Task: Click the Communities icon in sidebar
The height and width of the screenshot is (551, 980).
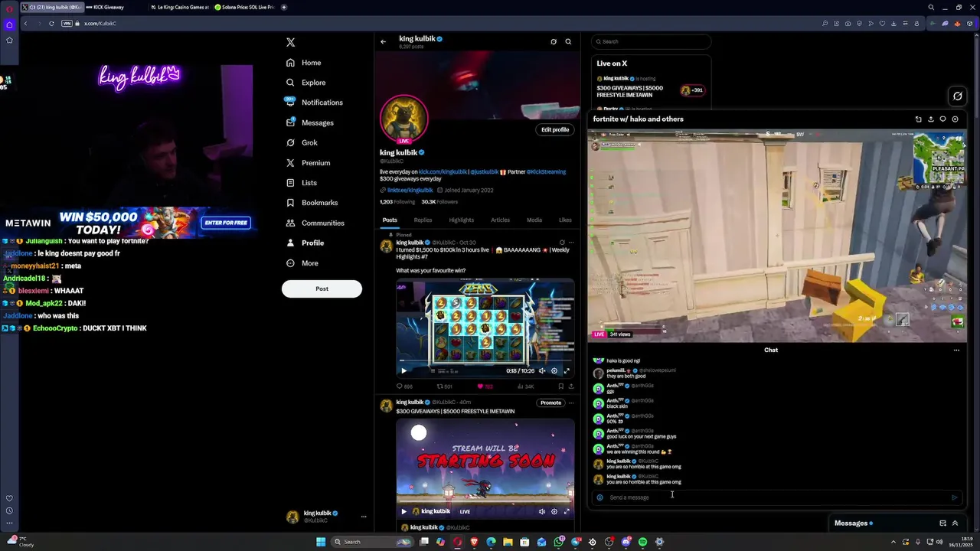Action: (290, 223)
